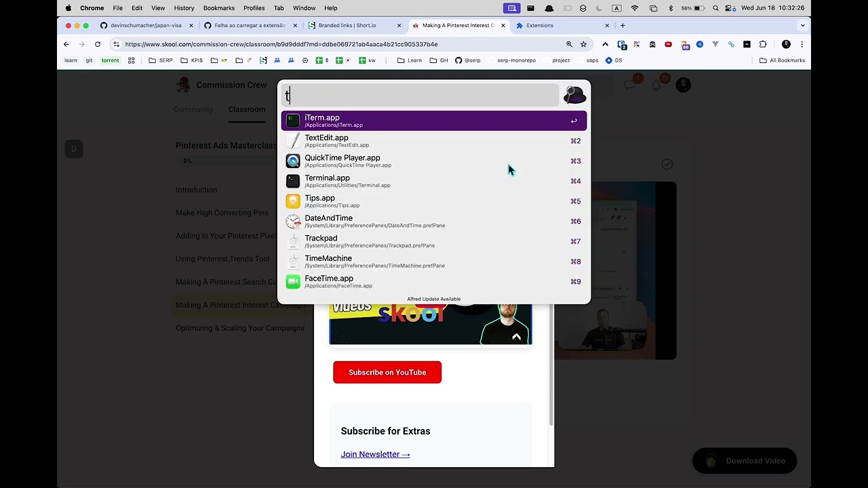This screenshot has height=488, width=868.
Task: Bookmark this page with star icon
Action: point(583,44)
